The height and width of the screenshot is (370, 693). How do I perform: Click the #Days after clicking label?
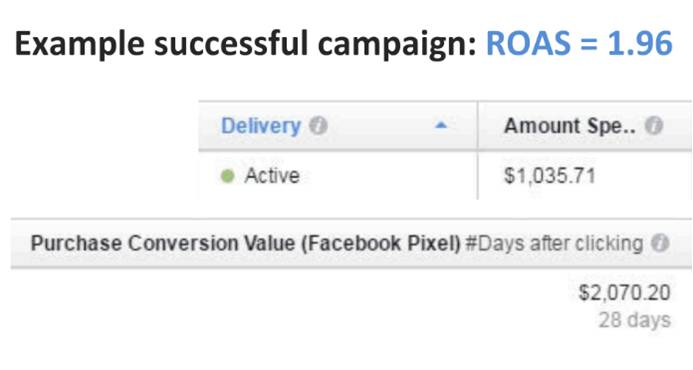[x=555, y=244]
